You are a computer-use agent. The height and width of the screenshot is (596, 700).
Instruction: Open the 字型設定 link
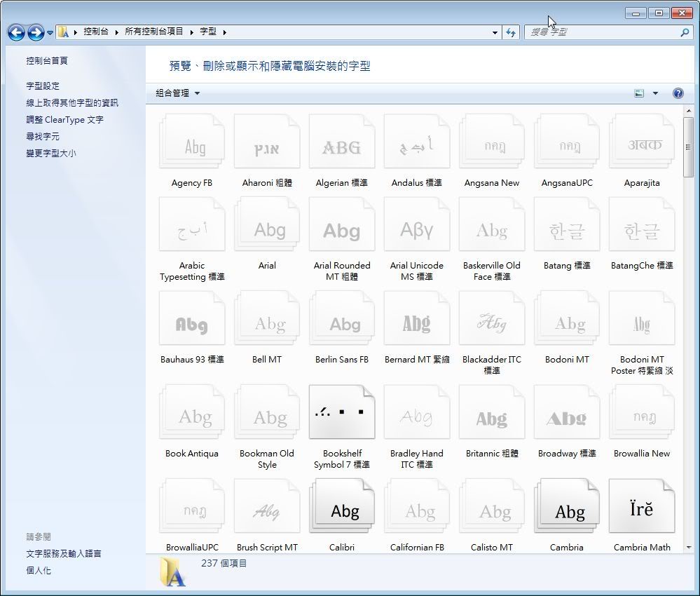click(43, 86)
